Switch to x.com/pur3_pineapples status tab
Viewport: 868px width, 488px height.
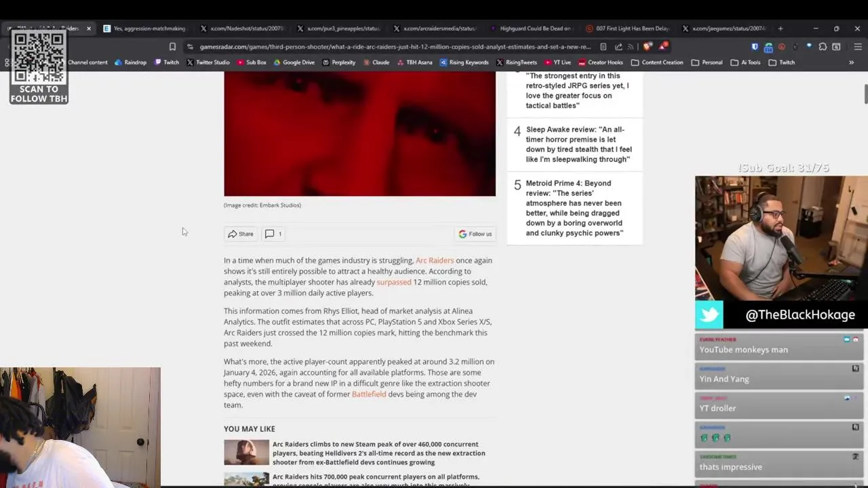(338, 28)
